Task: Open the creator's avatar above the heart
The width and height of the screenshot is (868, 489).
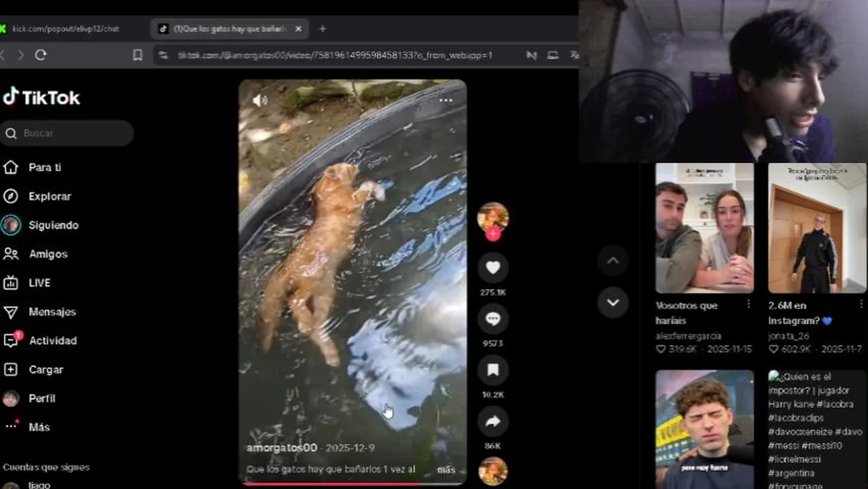Action: click(x=493, y=217)
